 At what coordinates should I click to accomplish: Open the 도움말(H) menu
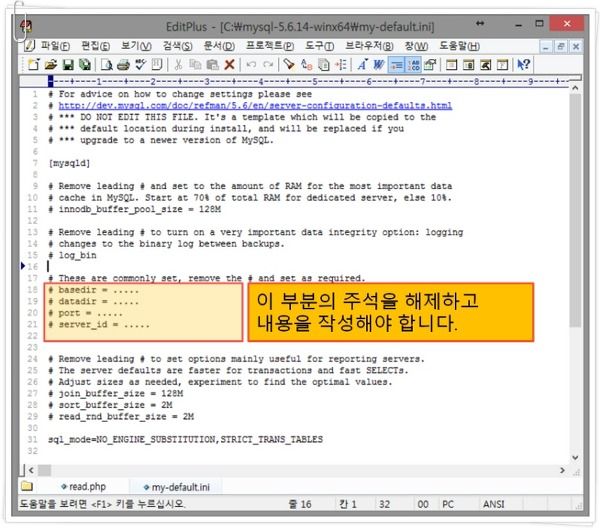coord(459,46)
